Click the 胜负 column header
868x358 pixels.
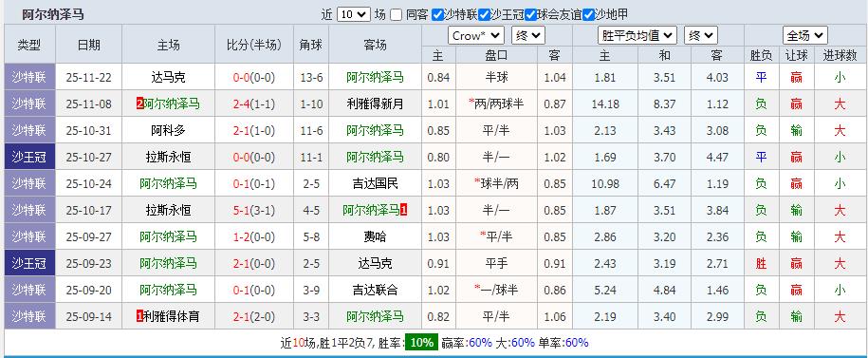(x=761, y=55)
